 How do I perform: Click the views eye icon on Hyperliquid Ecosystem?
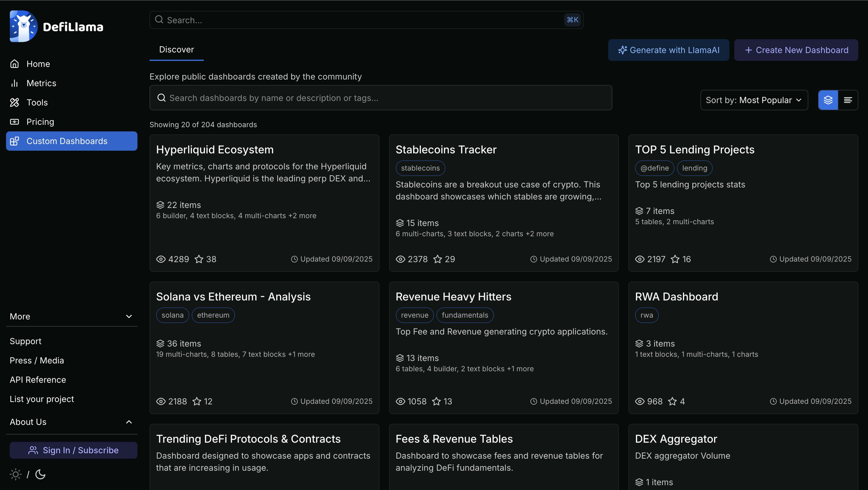pyautogui.click(x=161, y=259)
